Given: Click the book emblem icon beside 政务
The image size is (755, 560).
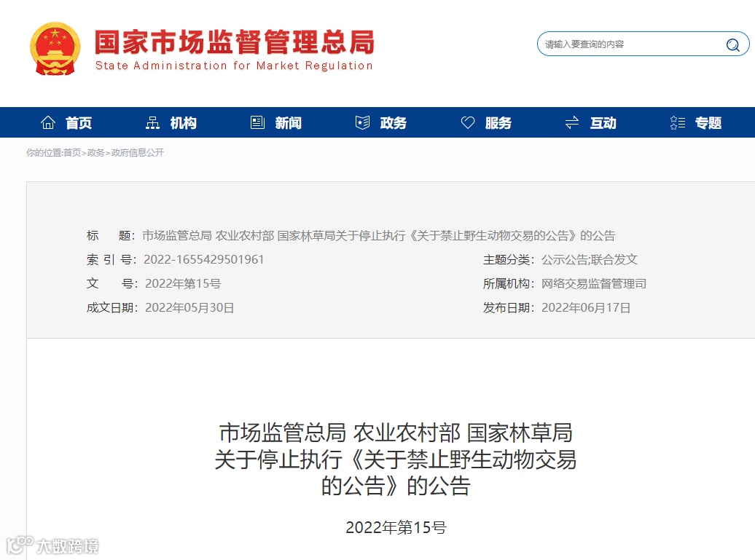Looking at the screenshot, I should tap(363, 122).
